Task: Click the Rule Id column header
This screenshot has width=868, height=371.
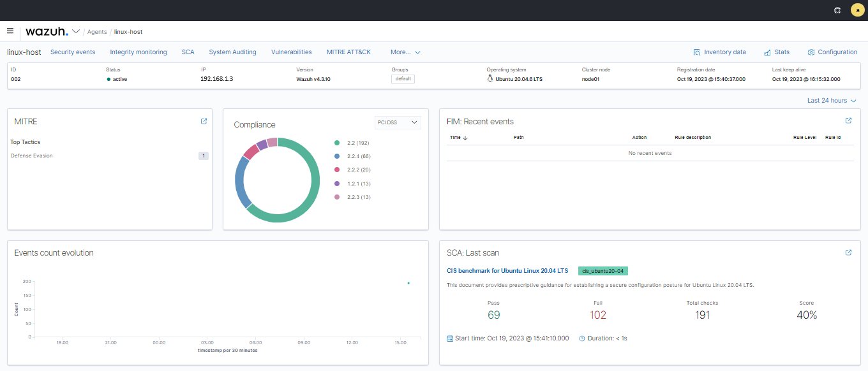Action: (833, 137)
